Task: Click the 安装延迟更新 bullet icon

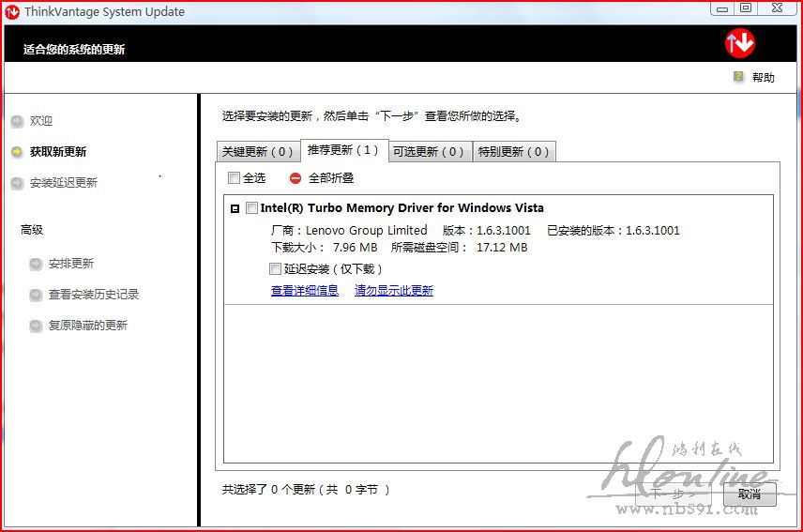Action: pyautogui.click(x=17, y=183)
